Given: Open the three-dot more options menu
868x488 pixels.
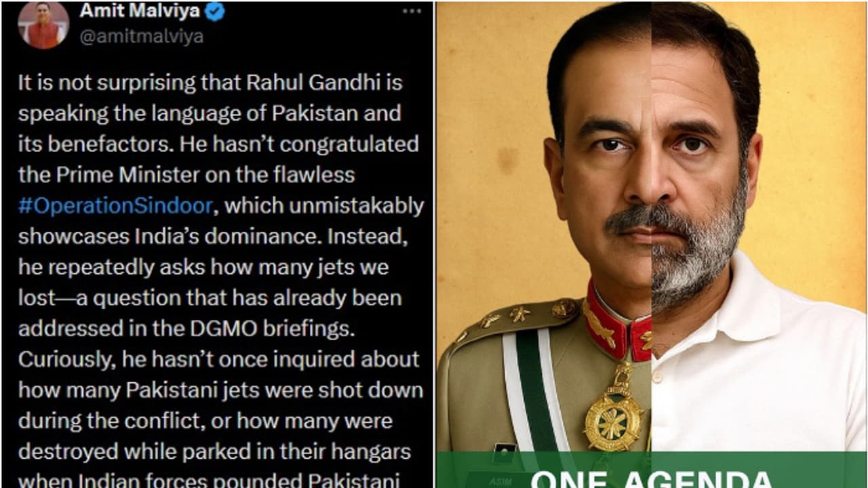Looking at the screenshot, I should pos(412,12).
